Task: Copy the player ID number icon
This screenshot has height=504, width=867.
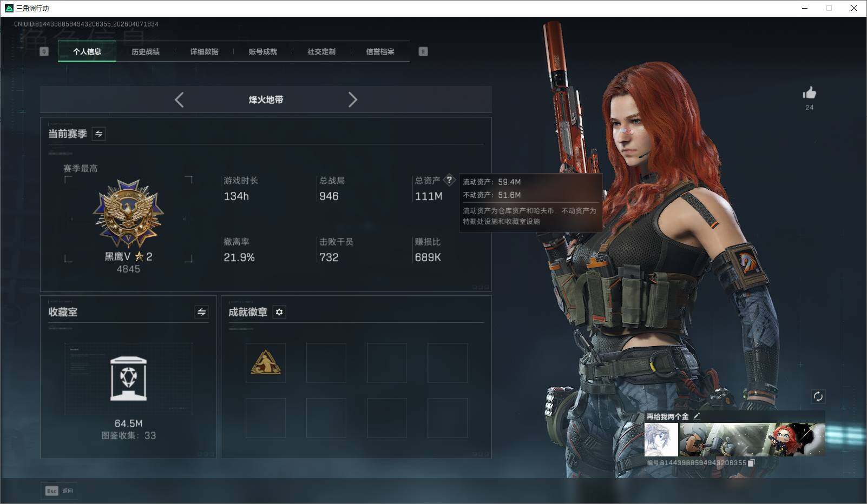Action: [x=751, y=463]
